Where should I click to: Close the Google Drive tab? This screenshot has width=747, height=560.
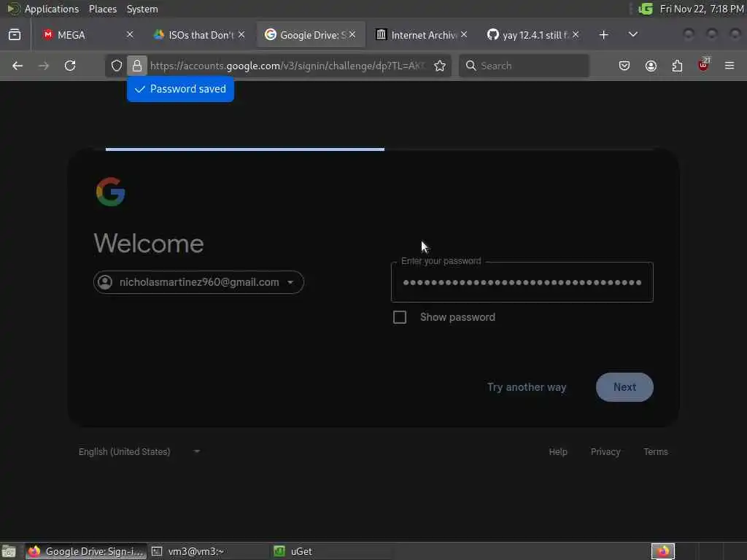point(352,35)
